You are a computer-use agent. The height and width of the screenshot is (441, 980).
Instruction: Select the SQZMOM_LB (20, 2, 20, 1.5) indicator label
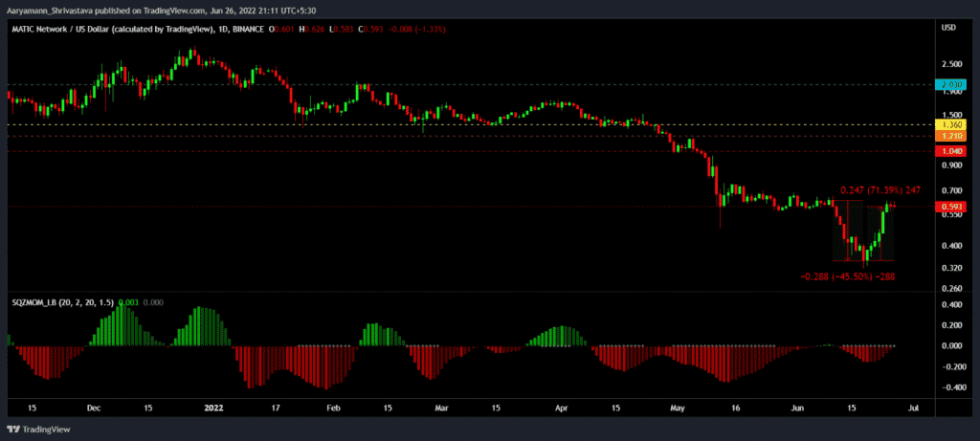pyautogui.click(x=63, y=302)
